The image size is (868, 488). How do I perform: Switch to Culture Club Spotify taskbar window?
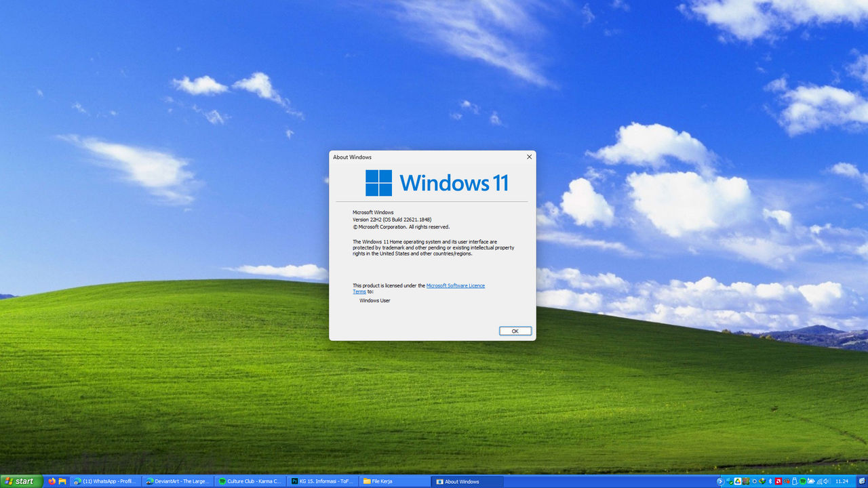250,481
